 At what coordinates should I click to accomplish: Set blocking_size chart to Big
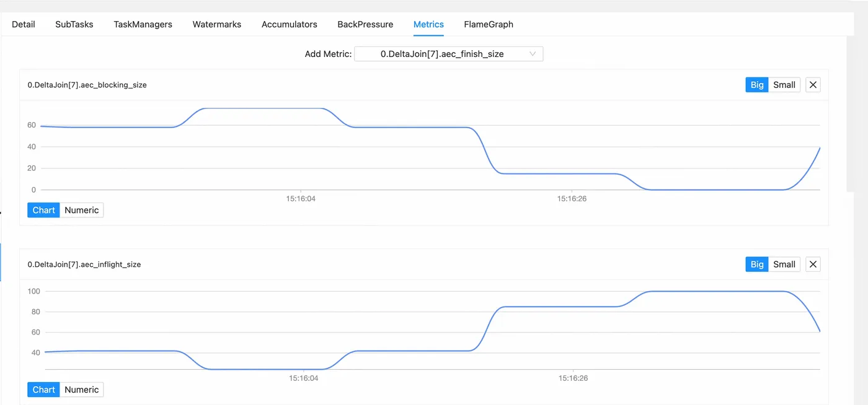point(756,85)
